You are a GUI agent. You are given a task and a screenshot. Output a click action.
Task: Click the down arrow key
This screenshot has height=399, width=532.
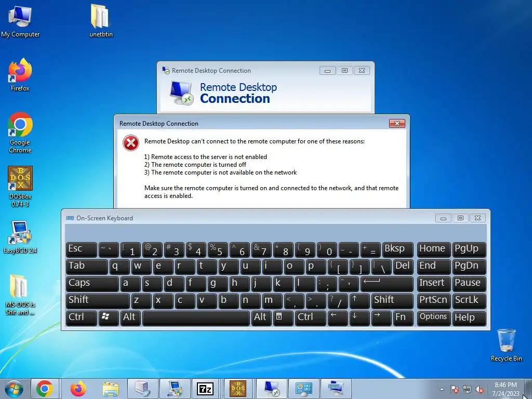(360, 318)
